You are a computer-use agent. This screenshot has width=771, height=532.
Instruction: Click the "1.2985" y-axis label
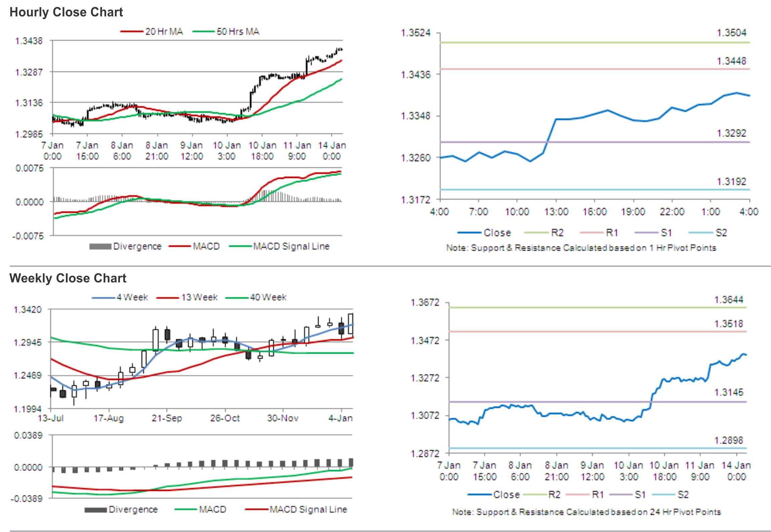point(29,134)
